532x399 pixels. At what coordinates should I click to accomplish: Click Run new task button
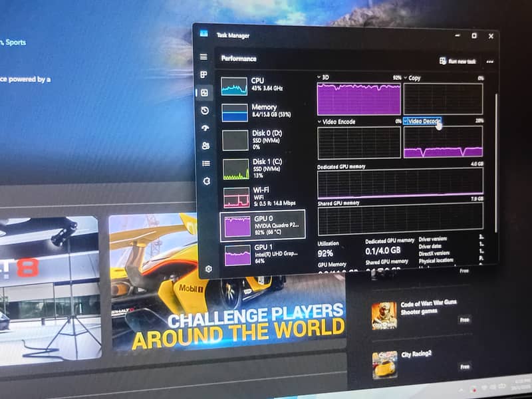tap(458, 61)
